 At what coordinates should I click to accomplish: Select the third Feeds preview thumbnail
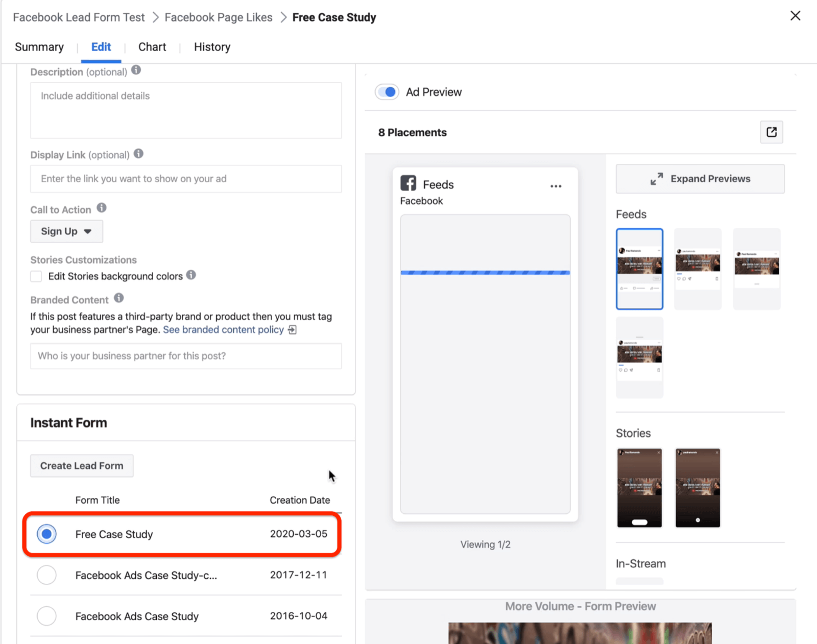pos(757,269)
